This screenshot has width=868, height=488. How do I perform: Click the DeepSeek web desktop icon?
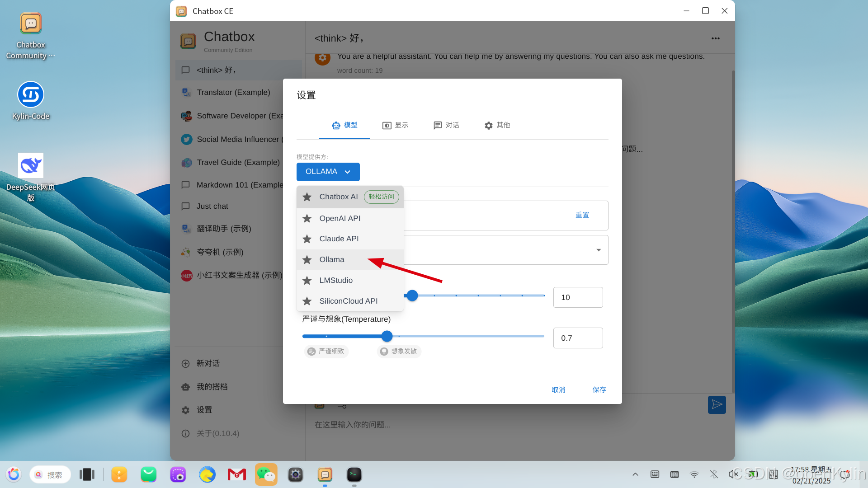tap(31, 166)
